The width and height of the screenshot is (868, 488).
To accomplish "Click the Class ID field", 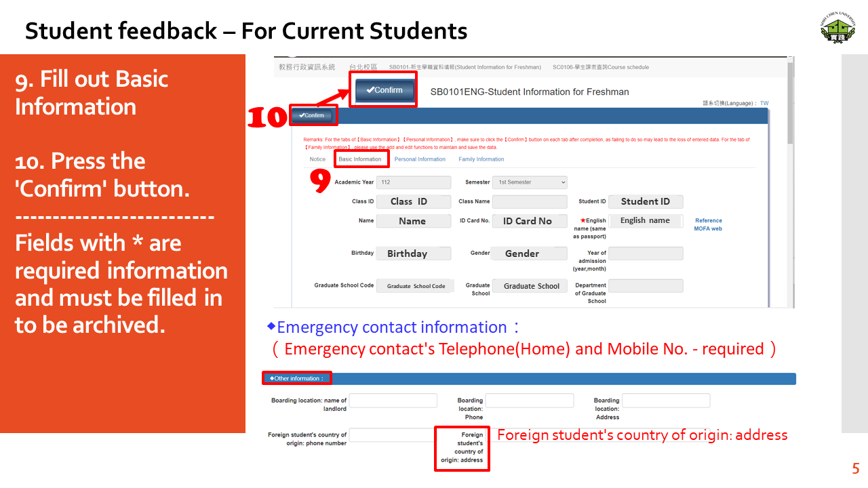I will [x=413, y=201].
